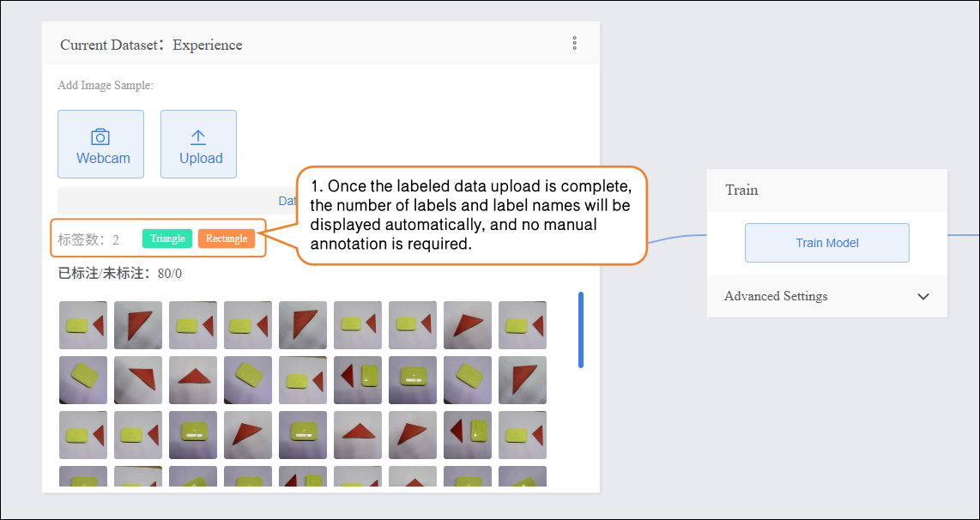Image resolution: width=980 pixels, height=520 pixels.
Task: Select the sixth thumbnail in the third row
Action: tap(358, 435)
